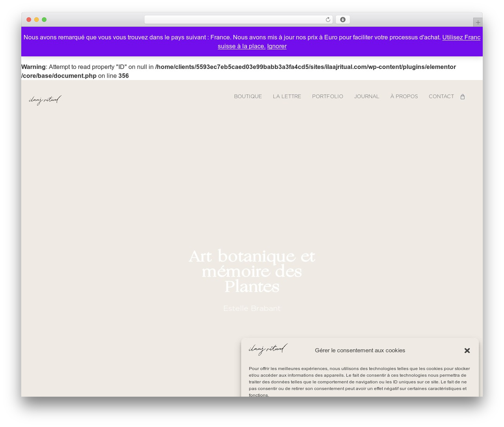The image size is (504, 427).
Task: Click the macOS yellow minimize window button
Action: [37, 20]
